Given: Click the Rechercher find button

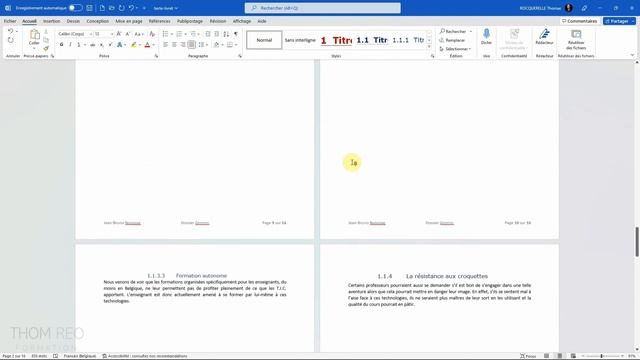Looking at the screenshot, I should [453, 31].
